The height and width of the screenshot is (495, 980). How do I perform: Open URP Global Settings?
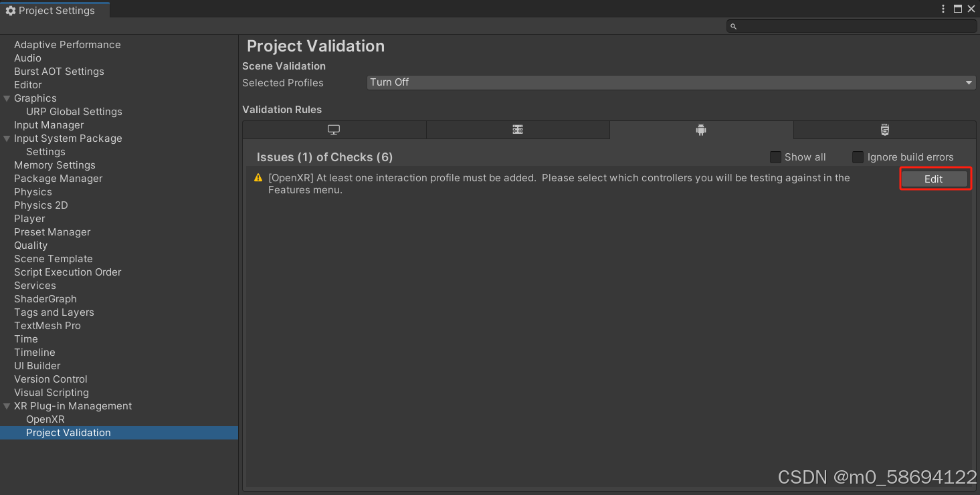[74, 112]
